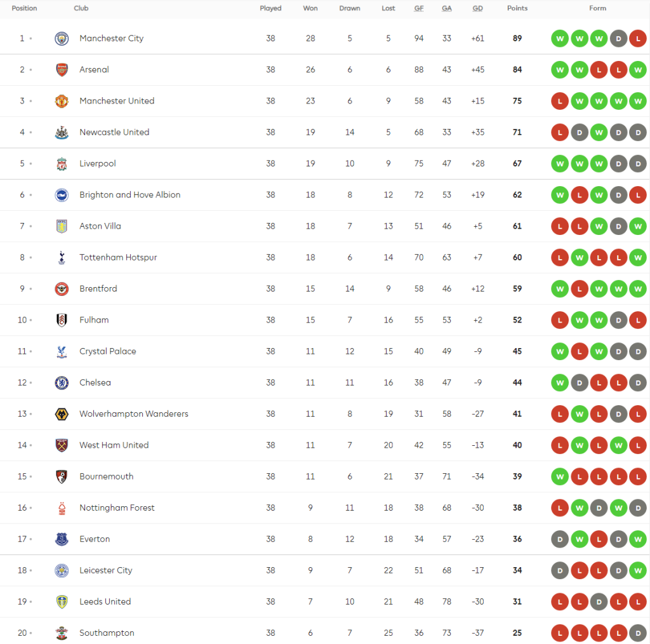Click Manchester City's latest form result (L)
Viewport: 650px width, 644px height.
point(638,39)
